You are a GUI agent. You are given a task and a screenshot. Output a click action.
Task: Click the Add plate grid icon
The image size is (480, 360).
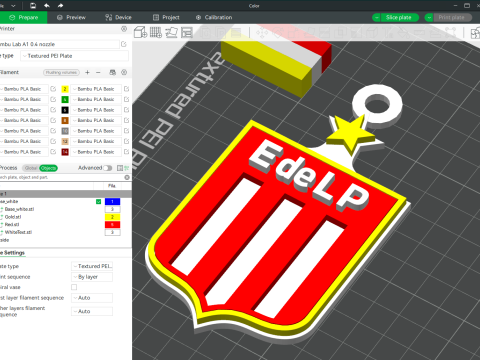click(x=156, y=32)
